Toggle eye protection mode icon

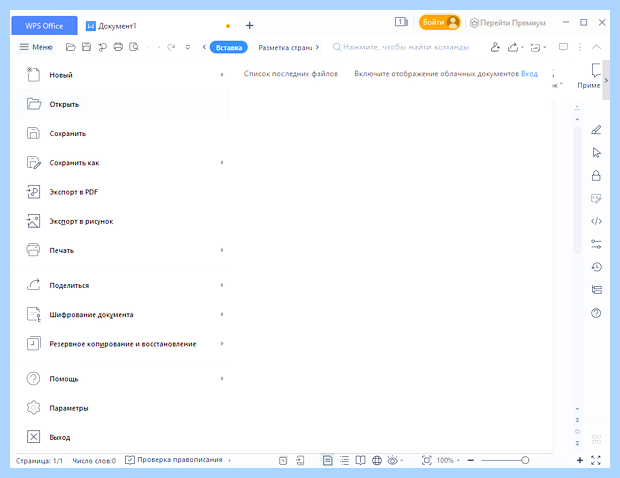coord(393,460)
